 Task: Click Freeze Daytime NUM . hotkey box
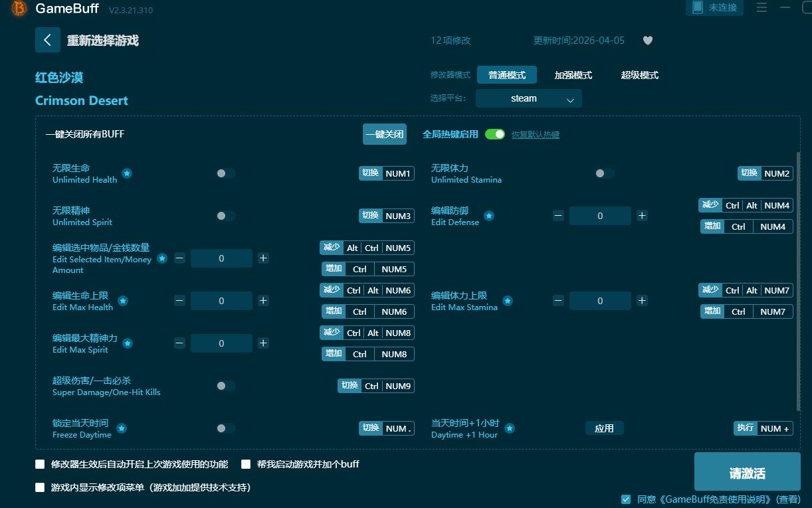point(387,428)
